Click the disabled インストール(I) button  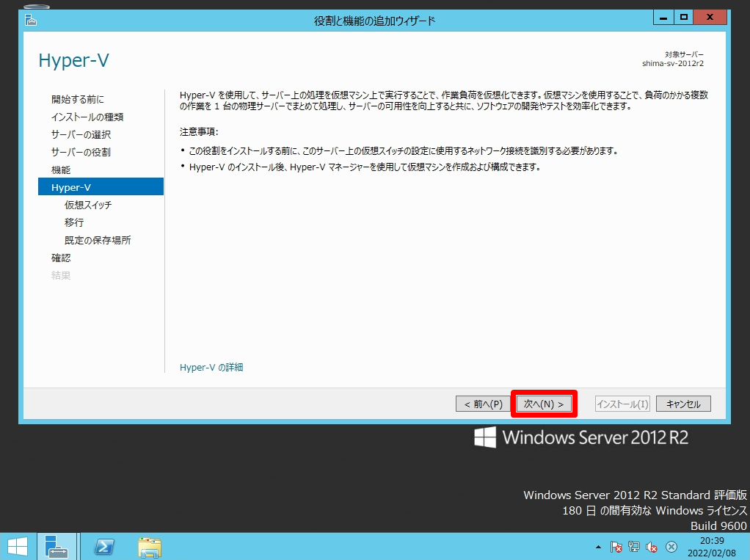pos(622,404)
